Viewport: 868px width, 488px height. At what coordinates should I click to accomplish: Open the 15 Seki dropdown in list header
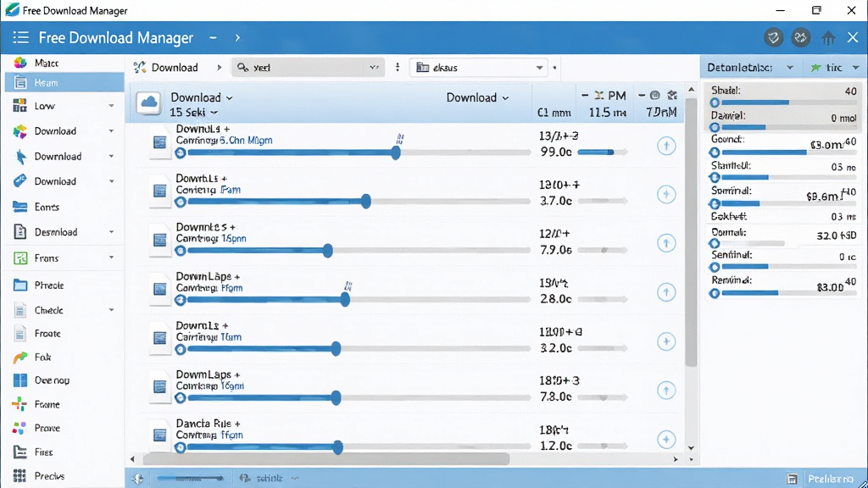click(x=194, y=113)
